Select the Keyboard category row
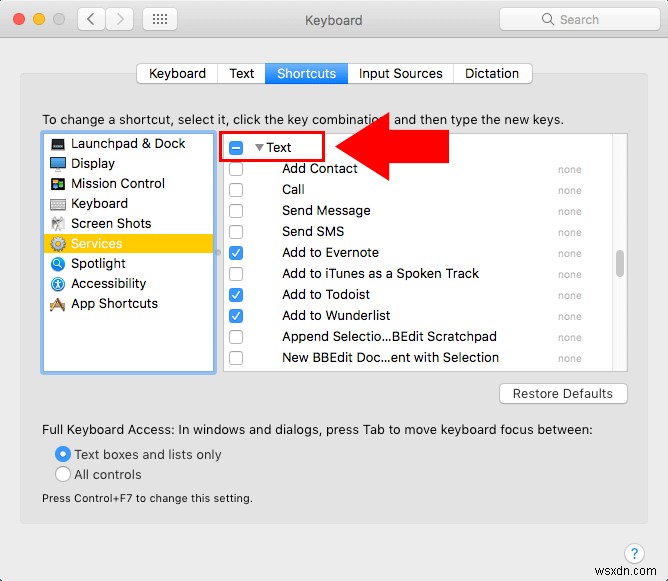668x581 pixels. point(128,204)
